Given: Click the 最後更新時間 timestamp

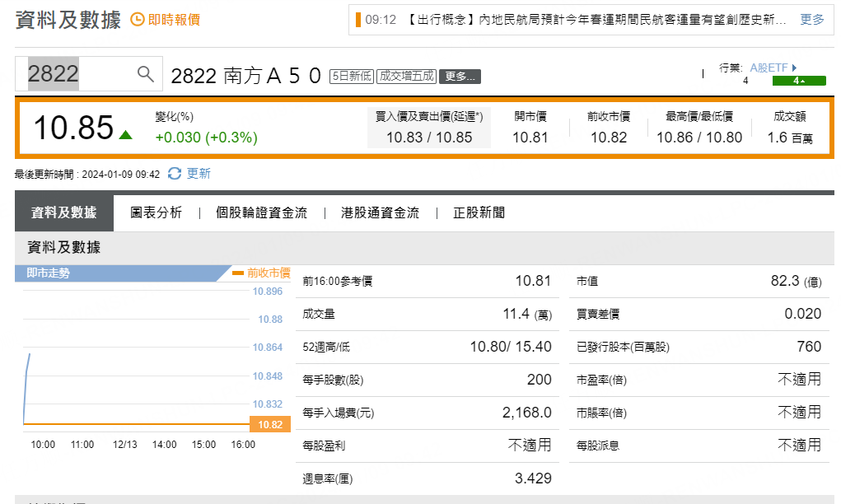Looking at the screenshot, I should [x=87, y=175].
